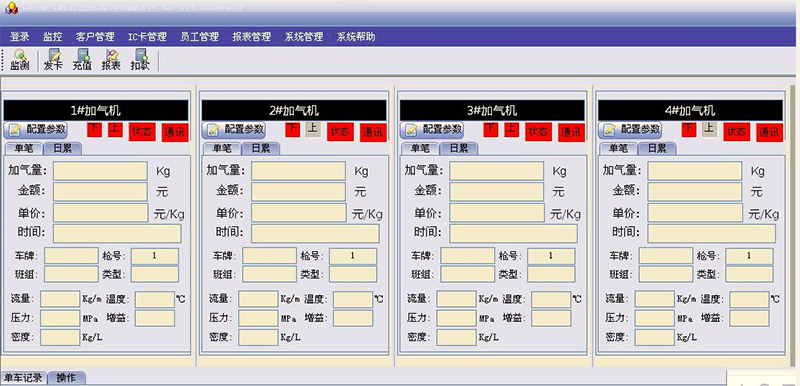
Task: Click the 加气量 field on 1#加气机
Action: tap(100, 171)
